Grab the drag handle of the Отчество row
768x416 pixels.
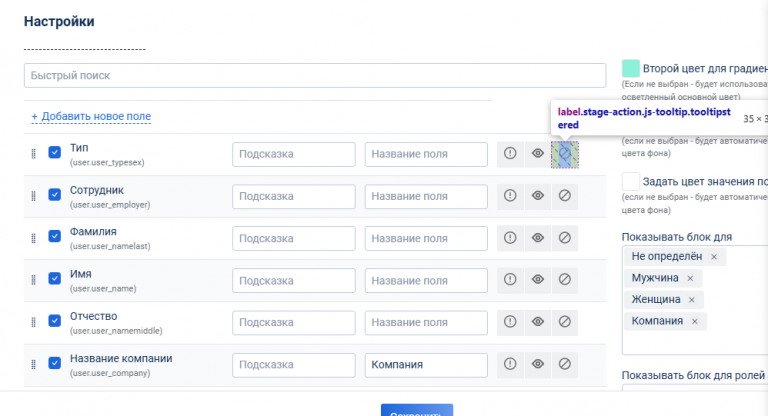(33, 322)
